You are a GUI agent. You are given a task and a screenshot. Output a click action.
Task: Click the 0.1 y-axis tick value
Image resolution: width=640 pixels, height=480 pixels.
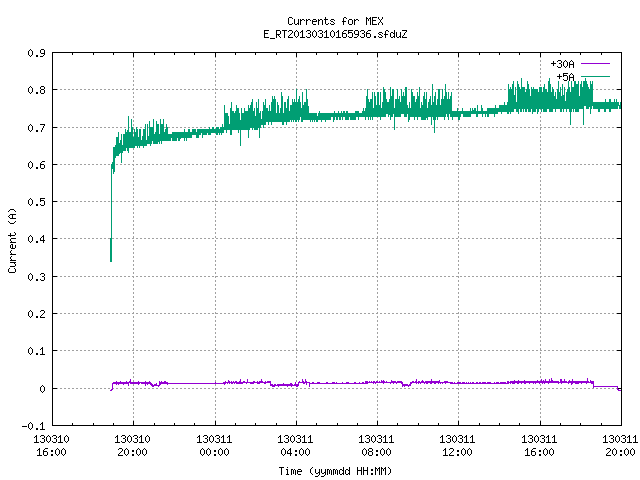(37, 351)
